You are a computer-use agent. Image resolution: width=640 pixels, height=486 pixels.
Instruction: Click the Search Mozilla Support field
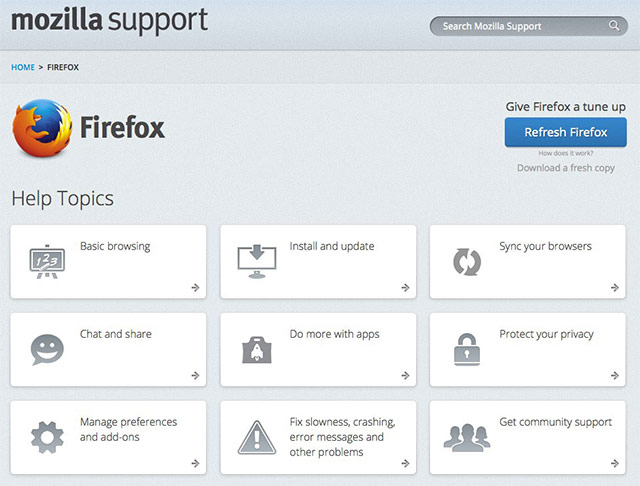point(515,27)
